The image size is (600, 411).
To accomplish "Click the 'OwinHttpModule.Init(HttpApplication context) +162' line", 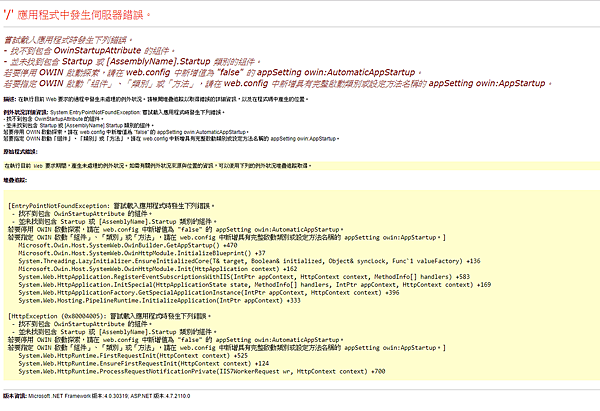I will 158,269.
